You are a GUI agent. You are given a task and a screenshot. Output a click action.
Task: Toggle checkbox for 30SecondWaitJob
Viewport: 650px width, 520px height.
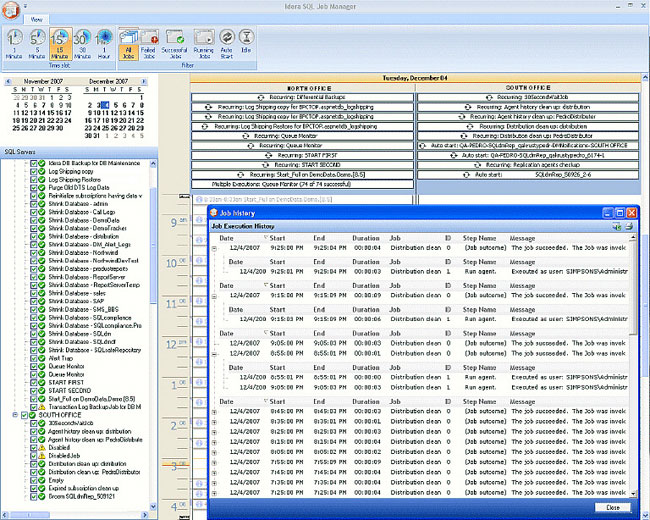pos(34,423)
